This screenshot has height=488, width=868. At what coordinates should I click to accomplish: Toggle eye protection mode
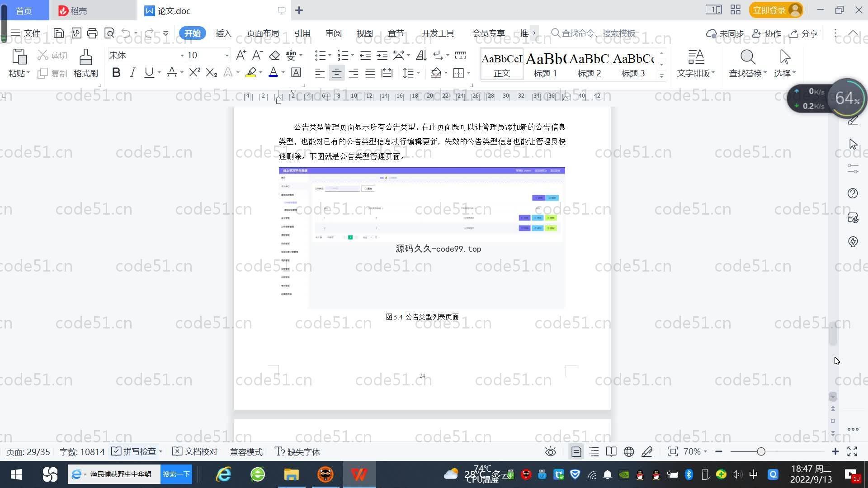pyautogui.click(x=550, y=451)
